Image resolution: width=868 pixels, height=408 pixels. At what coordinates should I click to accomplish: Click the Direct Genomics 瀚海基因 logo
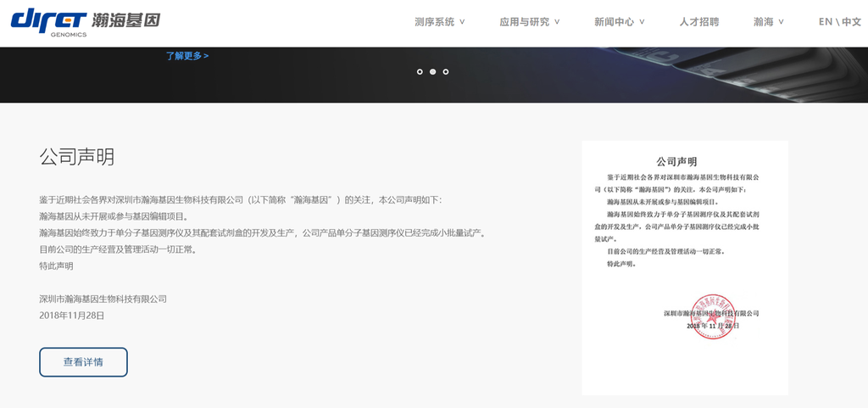pos(86,23)
